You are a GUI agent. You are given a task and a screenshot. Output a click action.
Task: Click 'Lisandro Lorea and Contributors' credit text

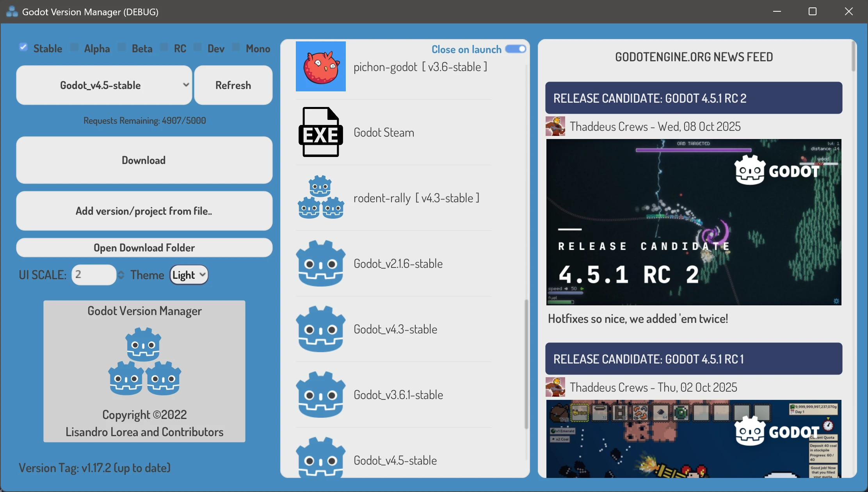[144, 432]
